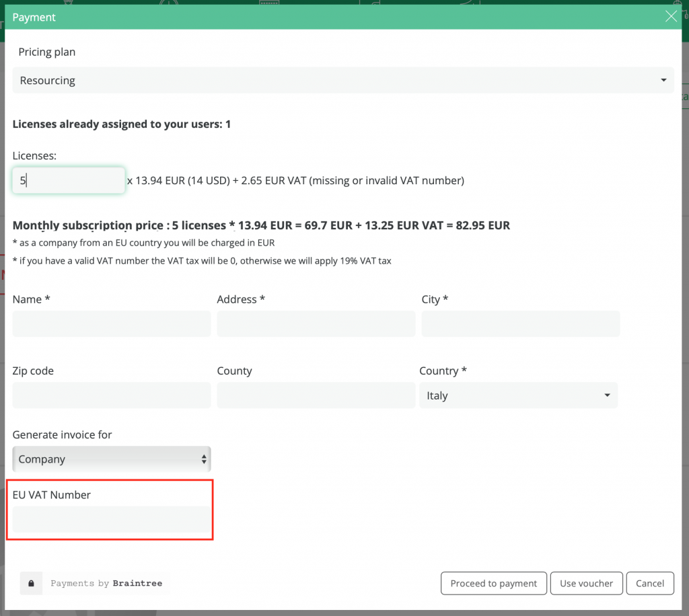This screenshot has height=616, width=689.
Task: Click the Payments by Braintree badge
Action: point(106,583)
